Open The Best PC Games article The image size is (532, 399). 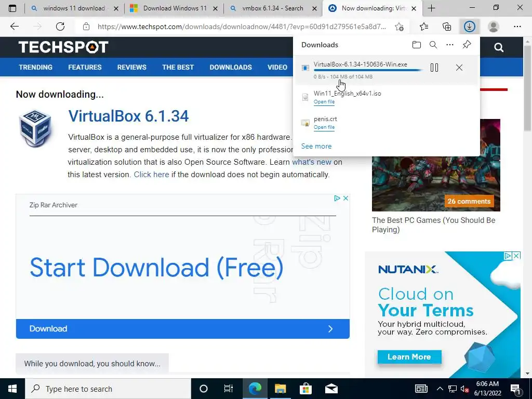[434, 225]
